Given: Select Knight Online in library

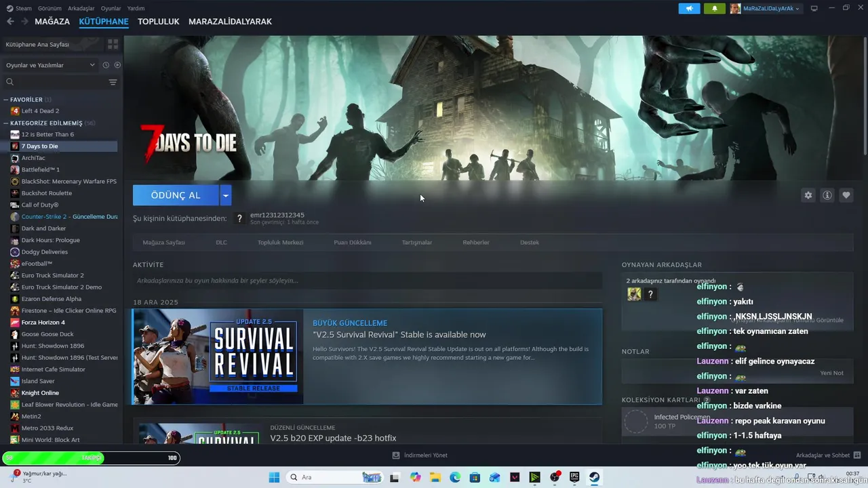Looking at the screenshot, I should coord(64,393).
